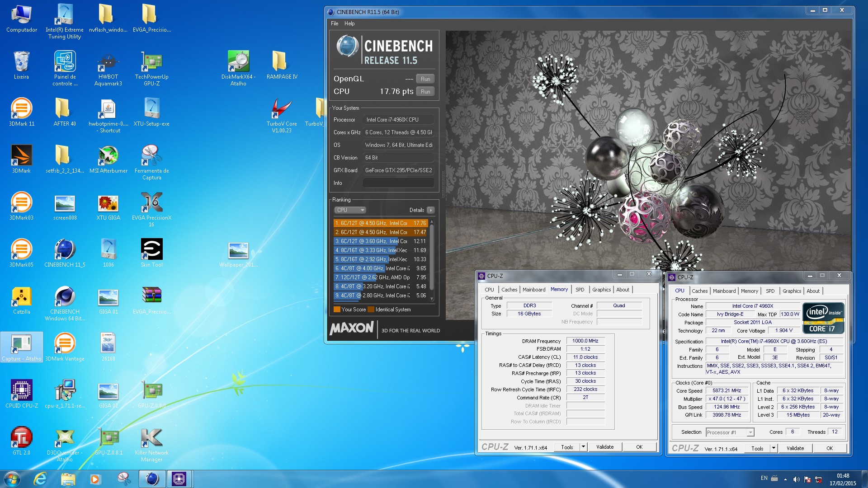Open Capture - Atalho desktop shortcut
Viewport: 868px width, 488px height.
(21, 347)
